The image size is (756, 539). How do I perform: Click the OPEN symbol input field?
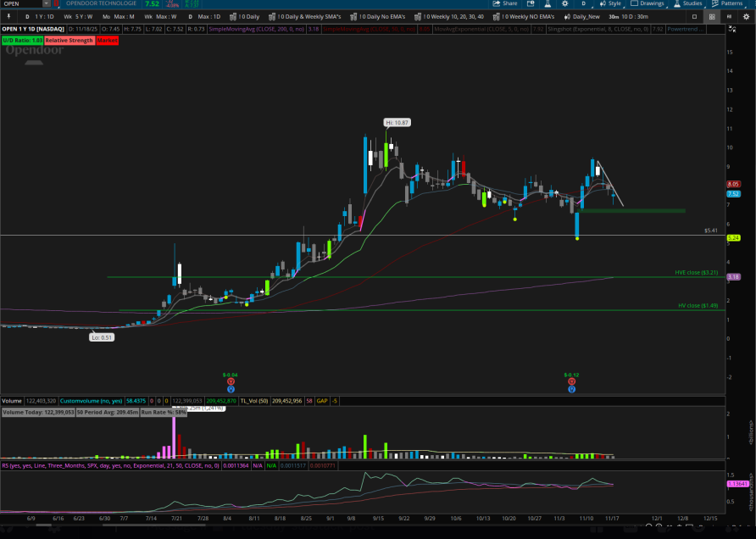click(21, 3)
